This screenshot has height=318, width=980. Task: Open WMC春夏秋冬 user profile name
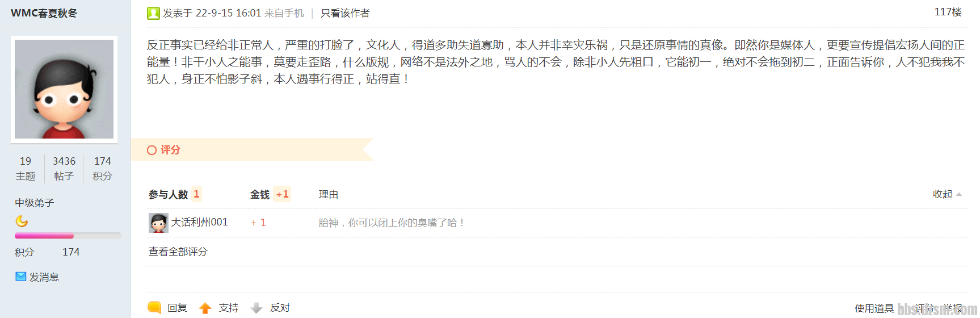(x=44, y=13)
